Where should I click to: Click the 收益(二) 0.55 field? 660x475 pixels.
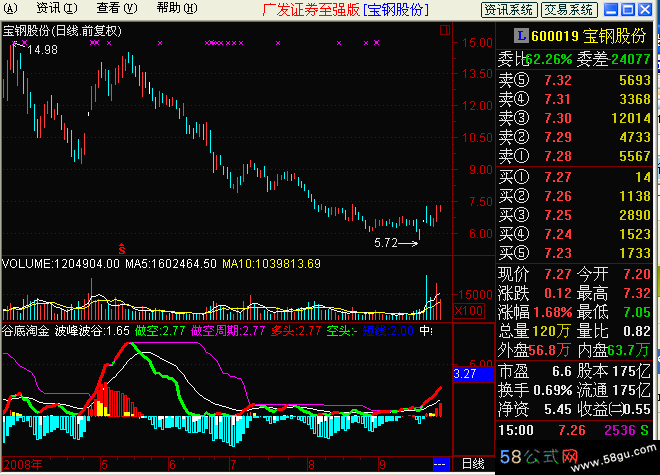pyautogui.click(x=614, y=409)
